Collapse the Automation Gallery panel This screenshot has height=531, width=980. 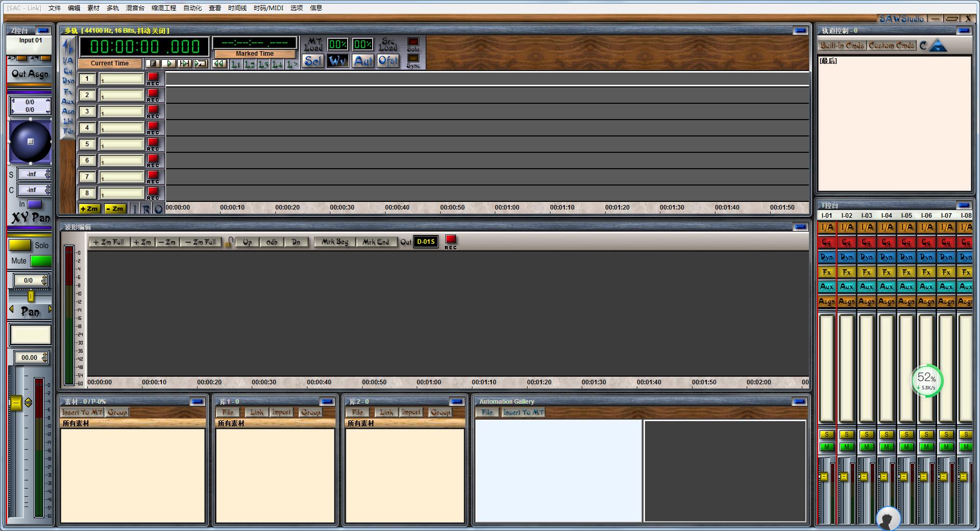click(x=799, y=401)
